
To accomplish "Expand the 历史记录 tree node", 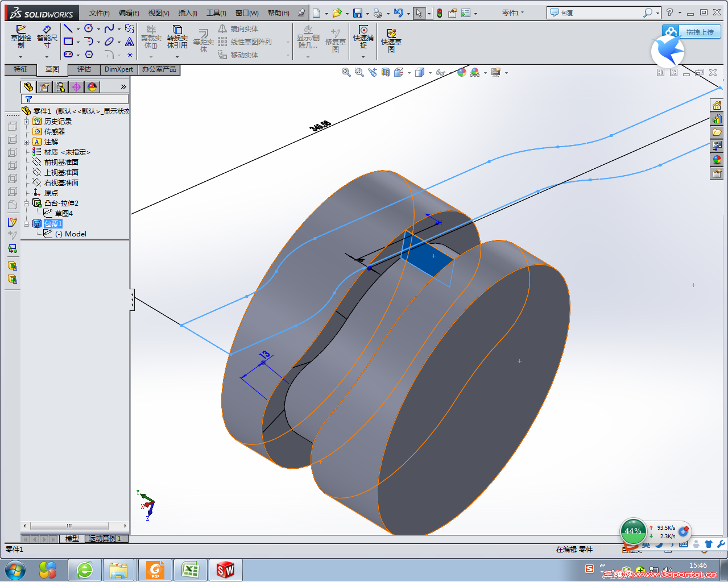I will pos(26,122).
